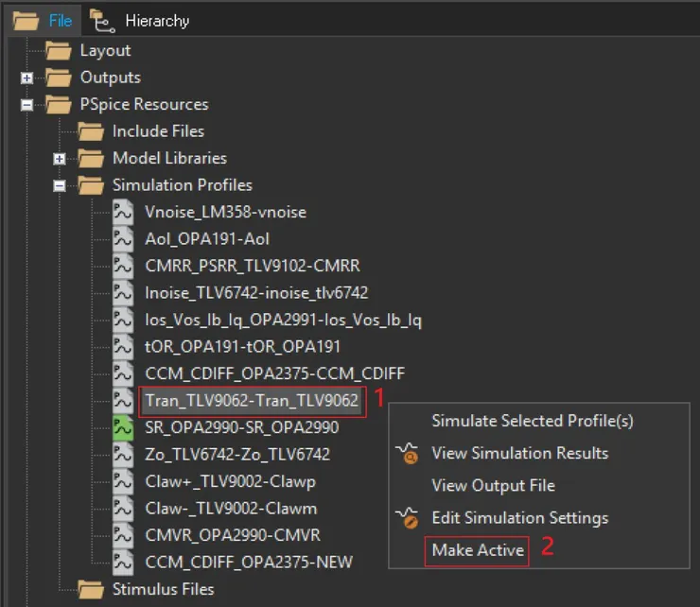Viewport: 700px width, 607px height.
Task: Click the Edit Simulation Settings menu icon
Action: 407,518
